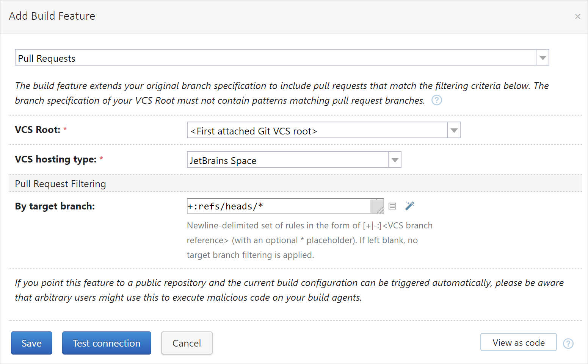
Task: Click into the By target branch text field
Action: pos(278,206)
